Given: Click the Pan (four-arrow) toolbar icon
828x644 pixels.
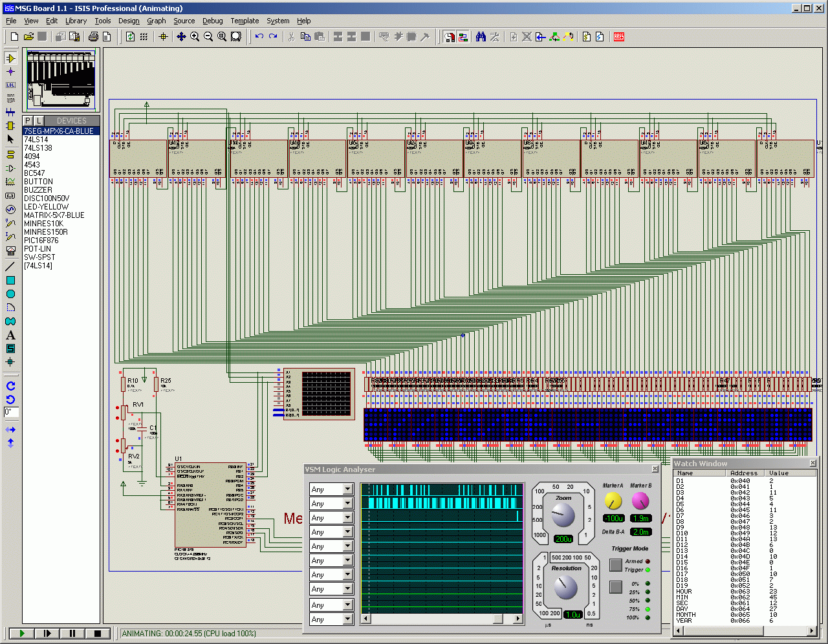Looking at the screenshot, I should 181,37.
